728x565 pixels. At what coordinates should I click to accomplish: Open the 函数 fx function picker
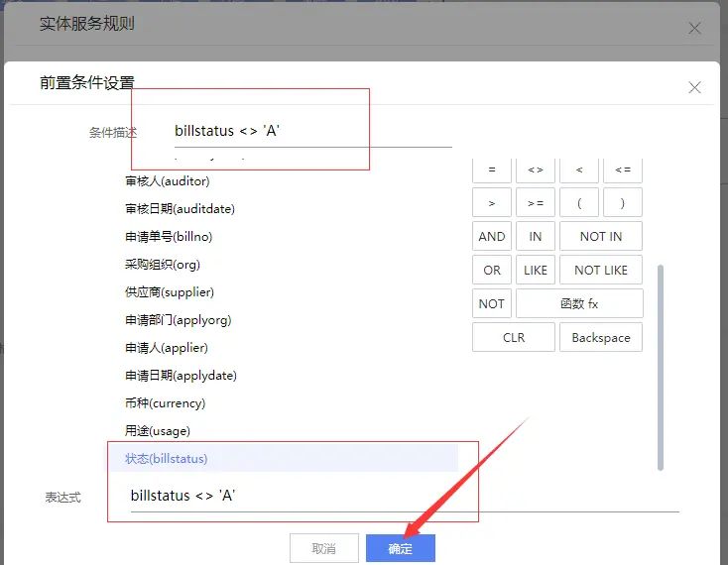[579, 304]
